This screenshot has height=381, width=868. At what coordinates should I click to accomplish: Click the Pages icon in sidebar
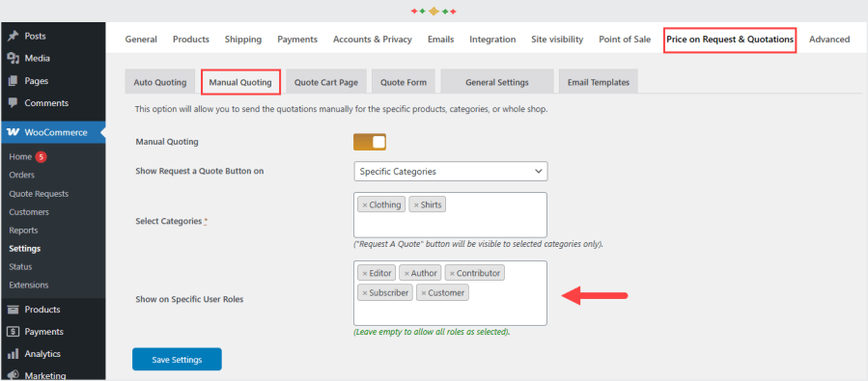pyautogui.click(x=14, y=81)
